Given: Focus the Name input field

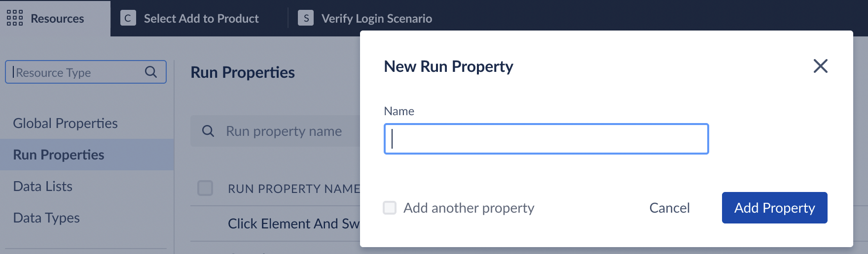Looking at the screenshot, I should 546,139.
